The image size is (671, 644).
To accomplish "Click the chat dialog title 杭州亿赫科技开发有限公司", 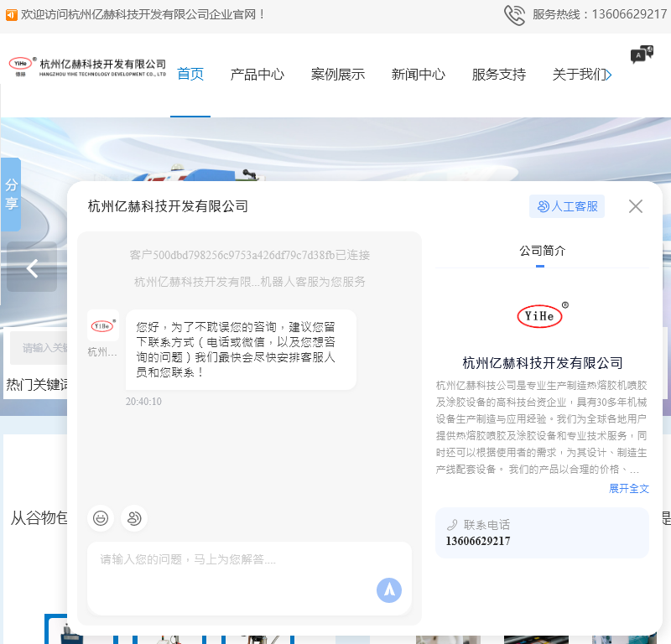I will click(x=168, y=206).
